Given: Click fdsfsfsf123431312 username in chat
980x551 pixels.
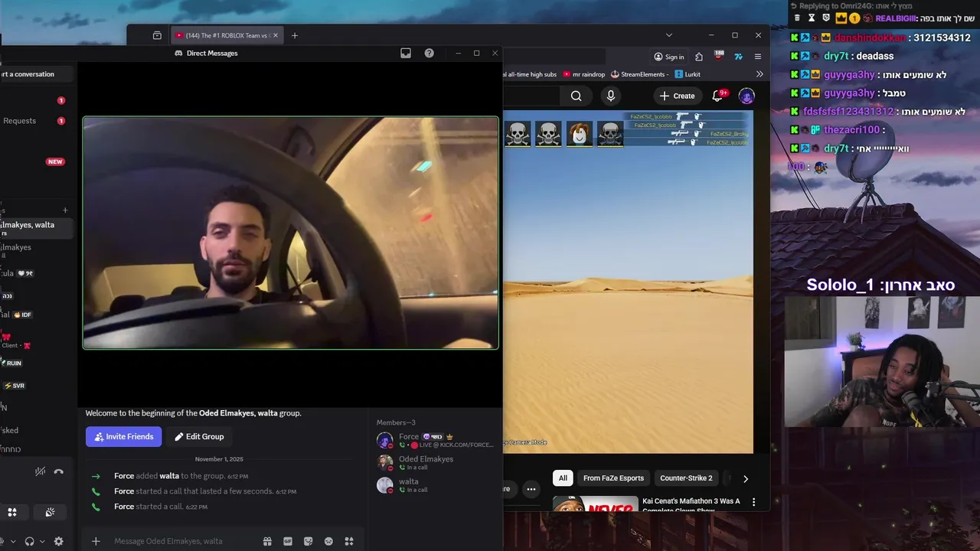Looking at the screenshot, I should pyautogui.click(x=848, y=111).
